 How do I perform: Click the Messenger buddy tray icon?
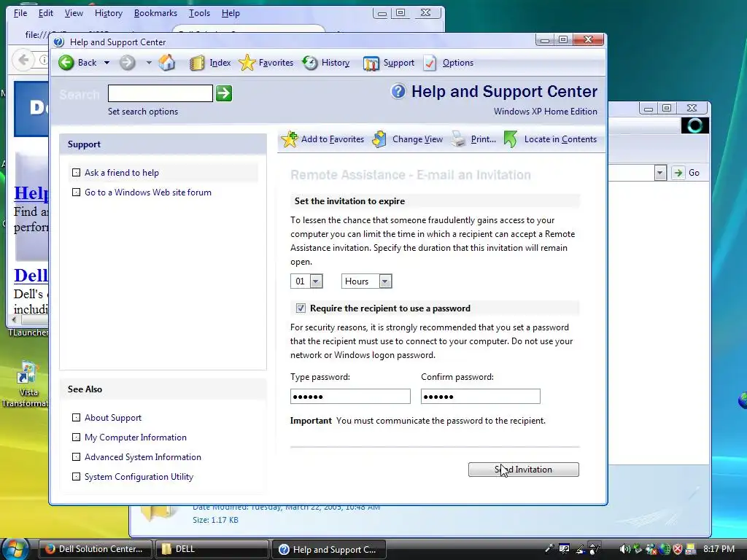click(x=651, y=549)
